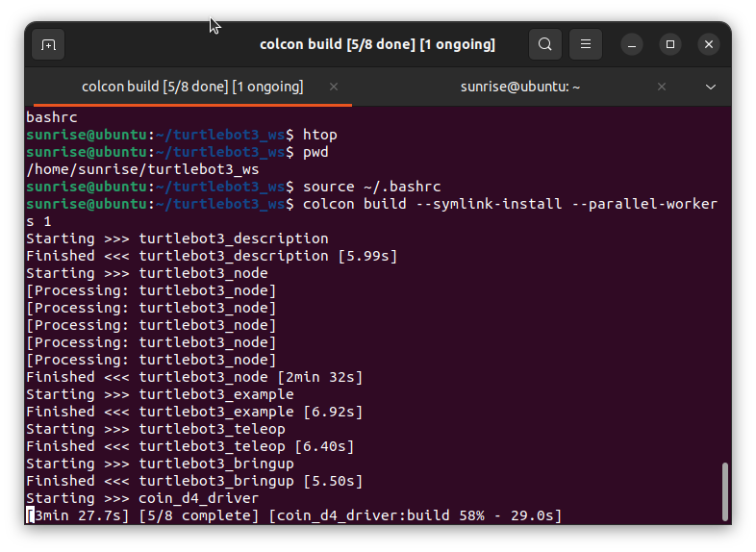Click the source ~/.bashrc command
The height and width of the screenshot is (552, 756).
(366, 187)
